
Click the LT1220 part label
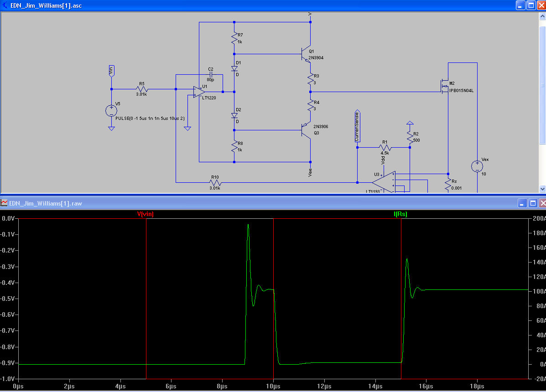tap(209, 98)
